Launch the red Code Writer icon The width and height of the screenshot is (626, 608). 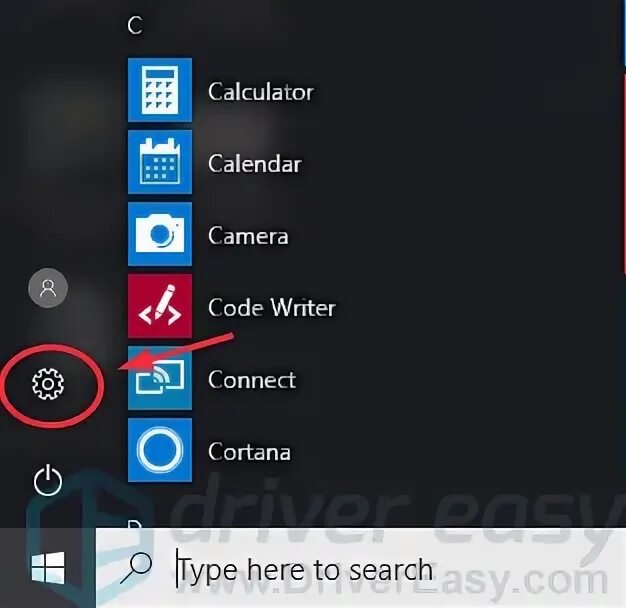pyautogui.click(x=160, y=306)
